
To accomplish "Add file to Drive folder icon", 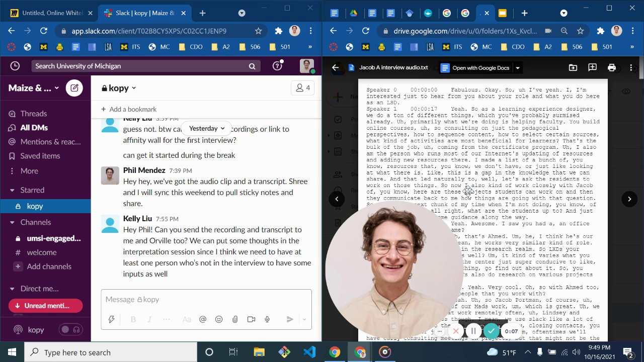I will pyautogui.click(x=573, y=68).
